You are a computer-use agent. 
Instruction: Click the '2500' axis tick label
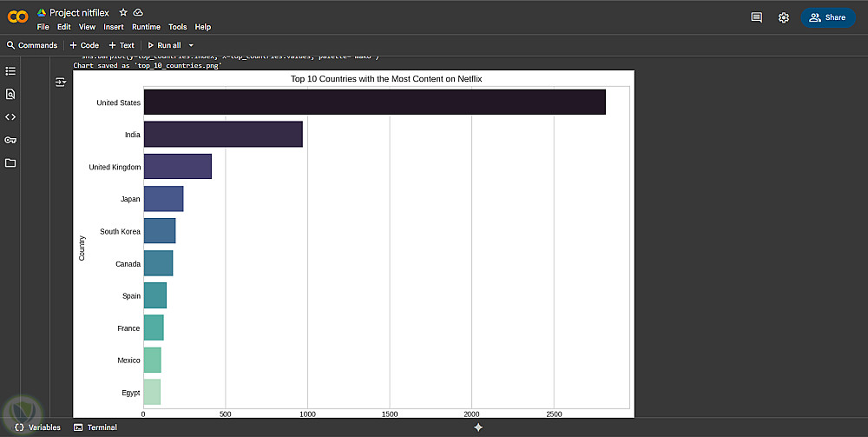click(554, 414)
